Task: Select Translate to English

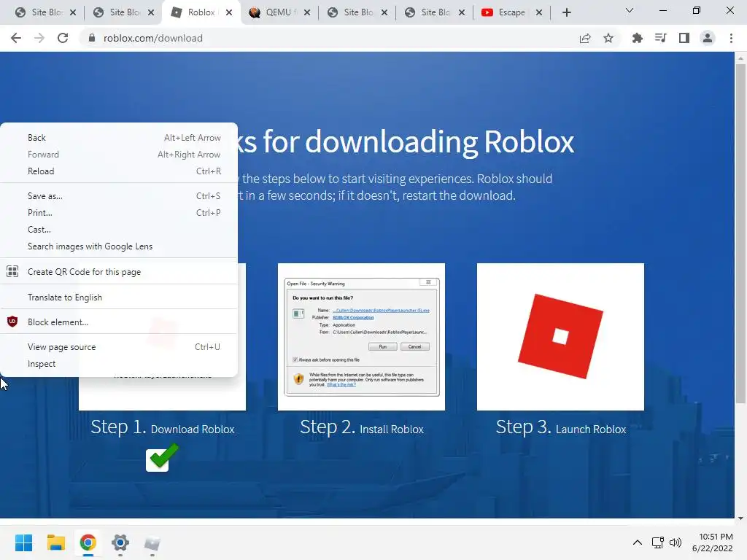Action: click(119, 297)
